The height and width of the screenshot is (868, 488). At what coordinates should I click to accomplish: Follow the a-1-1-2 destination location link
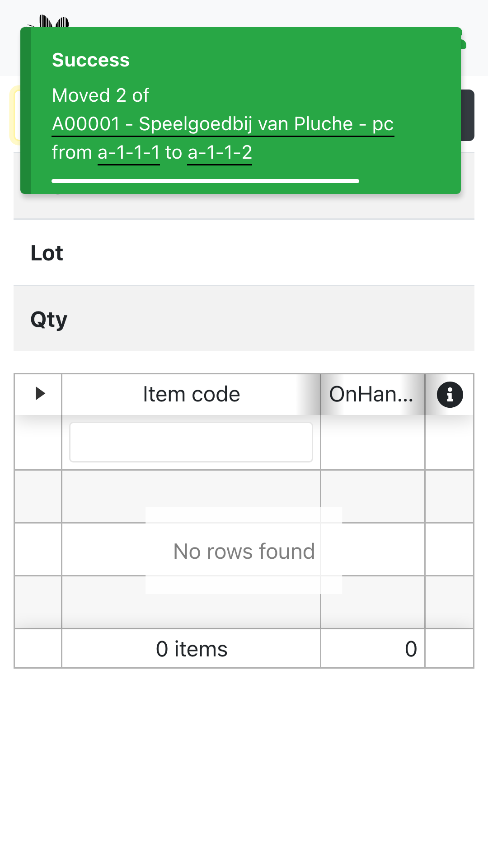click(220, 153)
